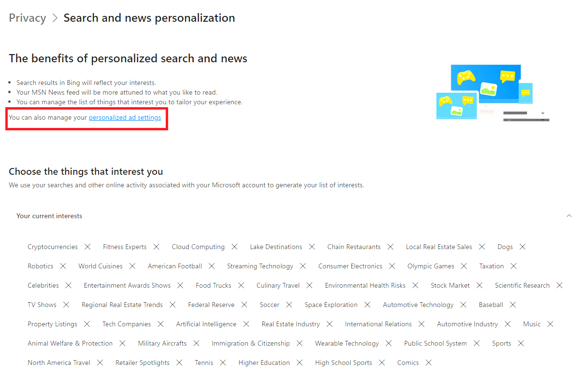The height and width of the screenshot is (391, 588).
Task: Remove Robotics from current interests
Action: tap(63, 266)
